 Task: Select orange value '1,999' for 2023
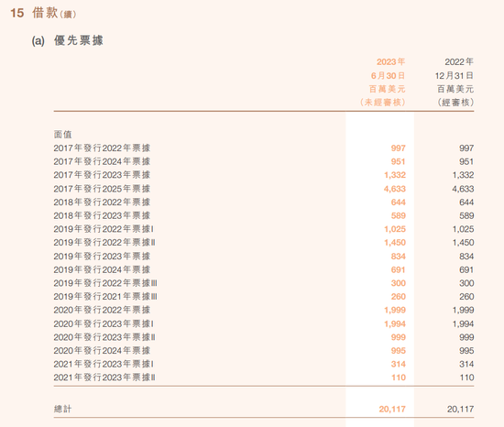point(395,311)
